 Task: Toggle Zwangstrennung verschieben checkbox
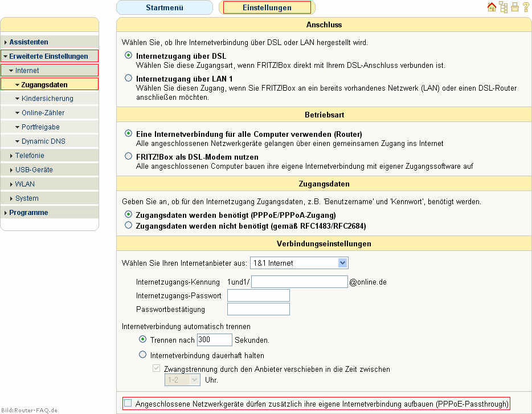point(156,368)
